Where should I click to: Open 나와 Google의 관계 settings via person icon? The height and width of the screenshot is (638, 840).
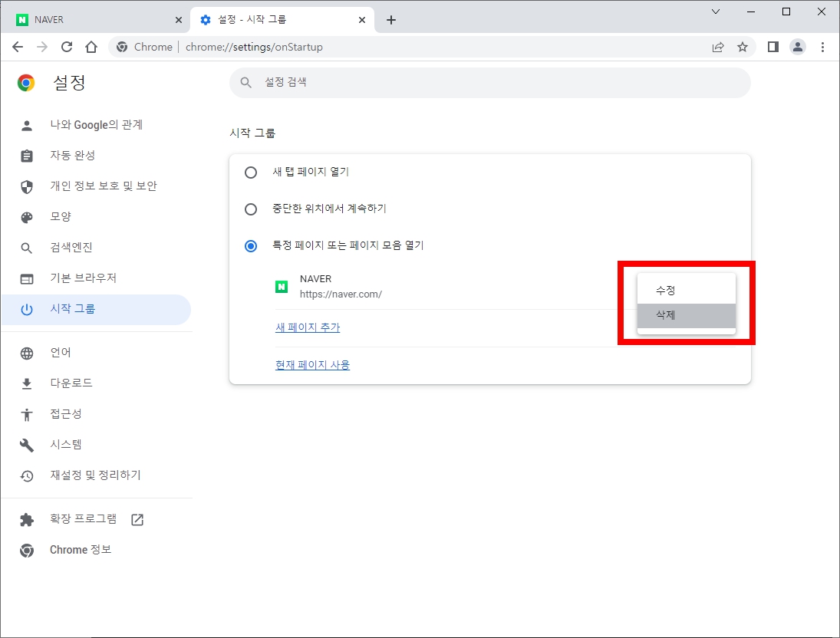point(27,124)
